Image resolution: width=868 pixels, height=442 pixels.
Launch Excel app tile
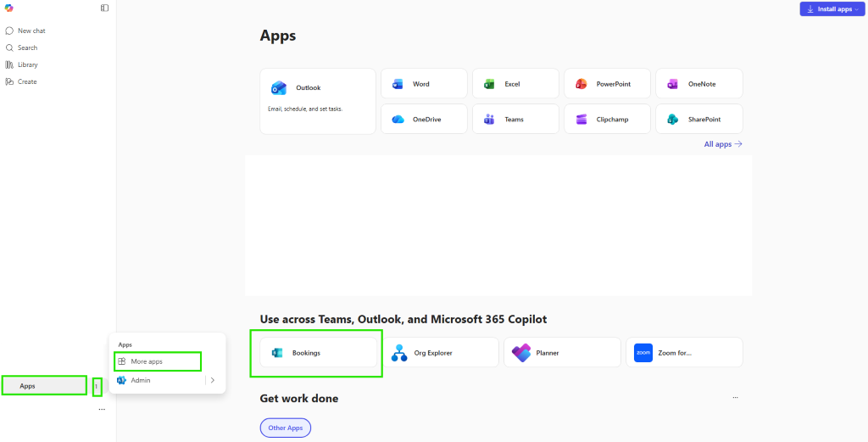515,84
